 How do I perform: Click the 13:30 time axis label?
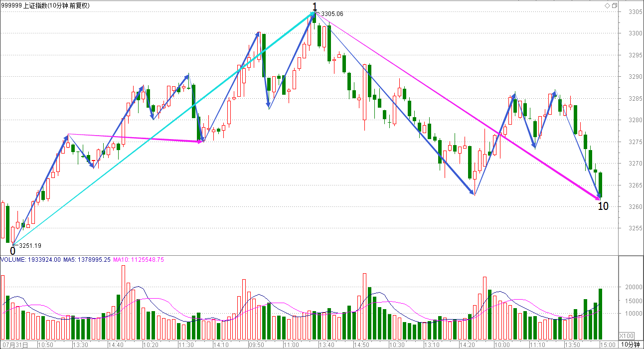coord(80,345)
